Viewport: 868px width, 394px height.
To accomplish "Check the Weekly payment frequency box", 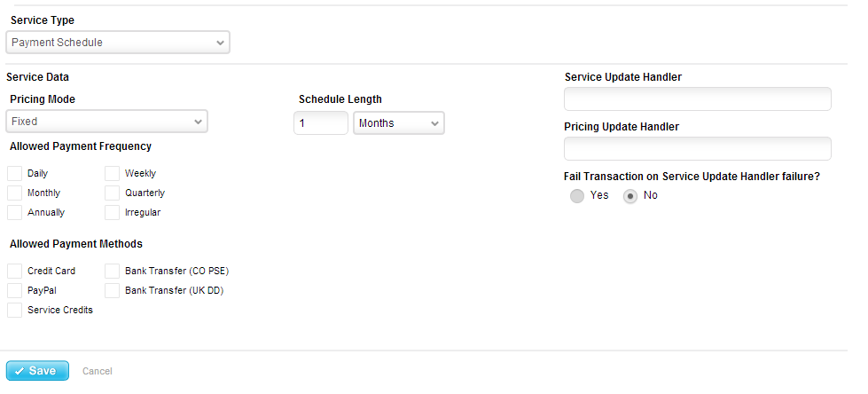I will click(113, 174).
